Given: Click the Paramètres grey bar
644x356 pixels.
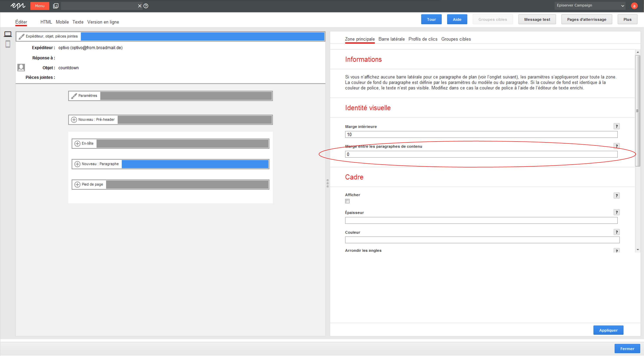Looking at the screenshot, I should (x=186, y=96).
